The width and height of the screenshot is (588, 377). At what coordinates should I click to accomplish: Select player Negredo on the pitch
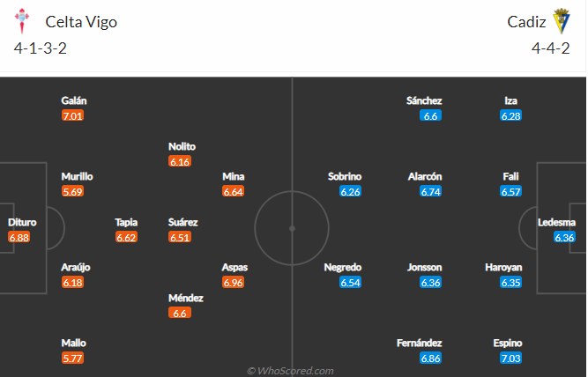click(343, 267)
